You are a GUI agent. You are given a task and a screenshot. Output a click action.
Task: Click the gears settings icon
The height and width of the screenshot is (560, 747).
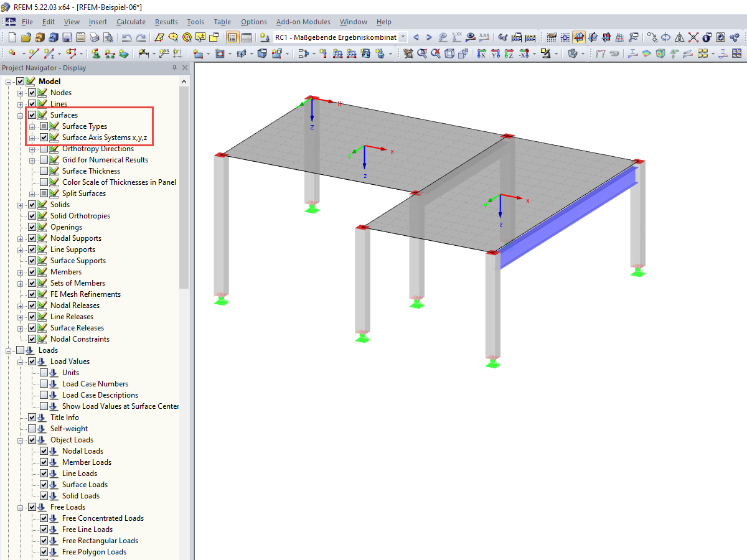(x=733, y=37)
